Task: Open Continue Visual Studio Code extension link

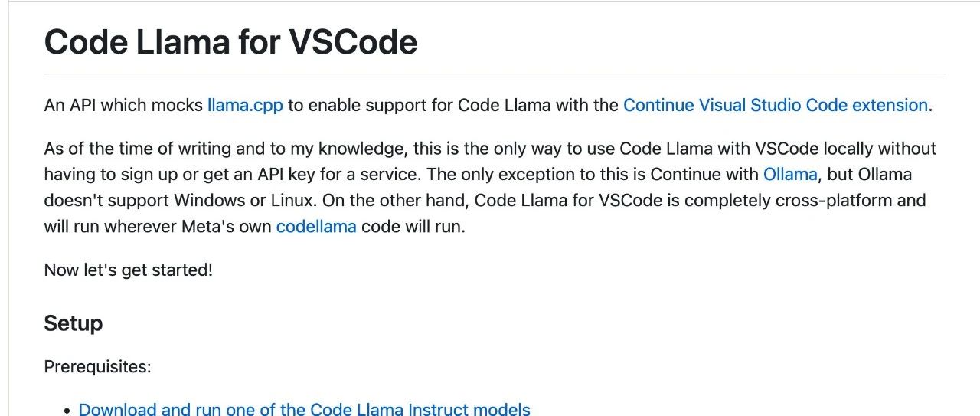Action: (775, 105)
